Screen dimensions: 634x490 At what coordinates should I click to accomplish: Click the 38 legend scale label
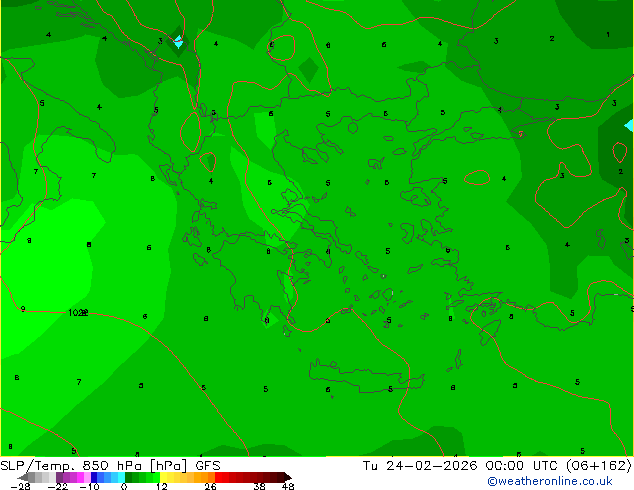click(259, 486)
